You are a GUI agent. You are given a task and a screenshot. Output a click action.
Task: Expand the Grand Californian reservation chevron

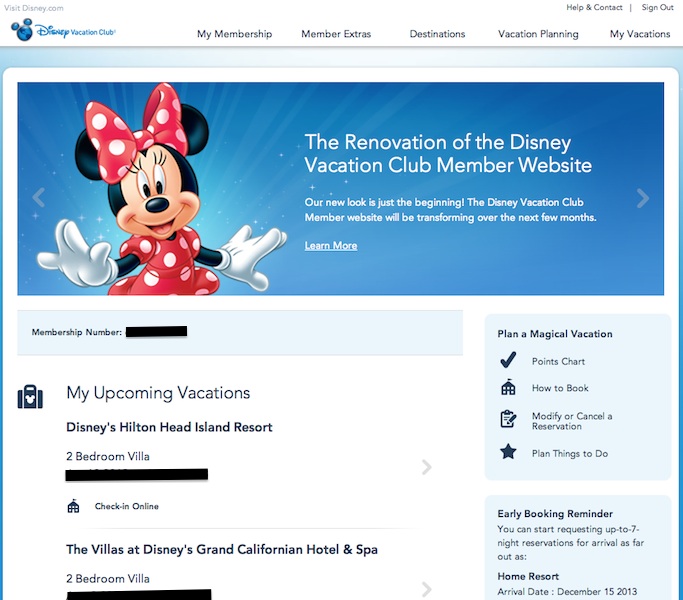[x=426, y=589]
